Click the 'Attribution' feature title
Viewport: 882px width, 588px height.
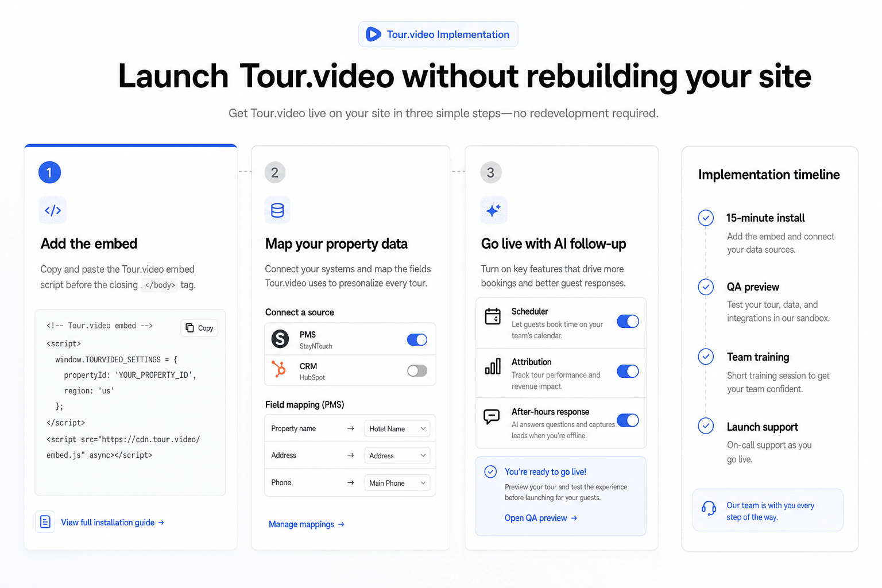531,362
